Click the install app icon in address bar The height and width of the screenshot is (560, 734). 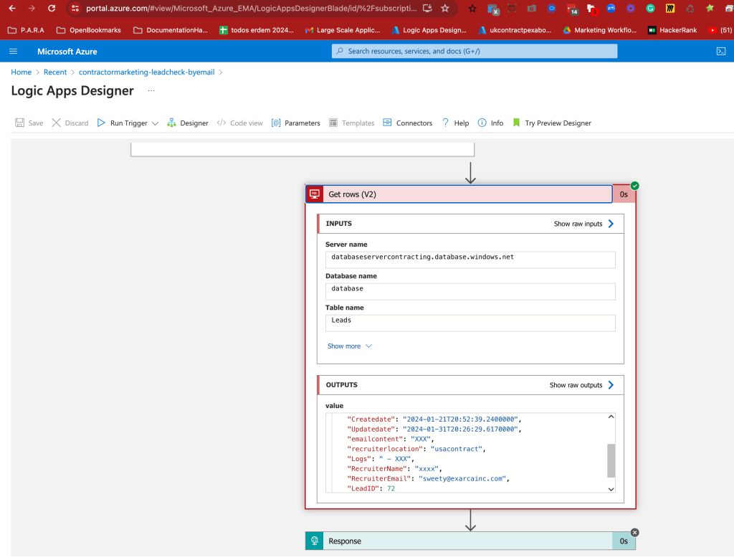coord(427,8)
